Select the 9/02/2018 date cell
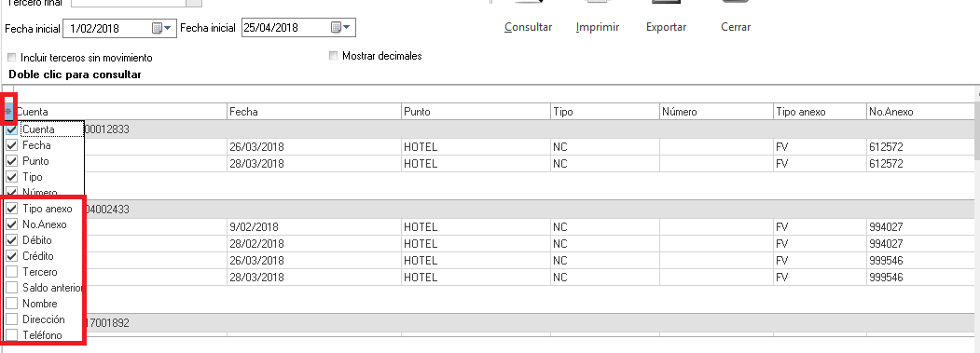The width and height of the screenshot is (980, 353). pyautogui.click(x=313, y=226)
